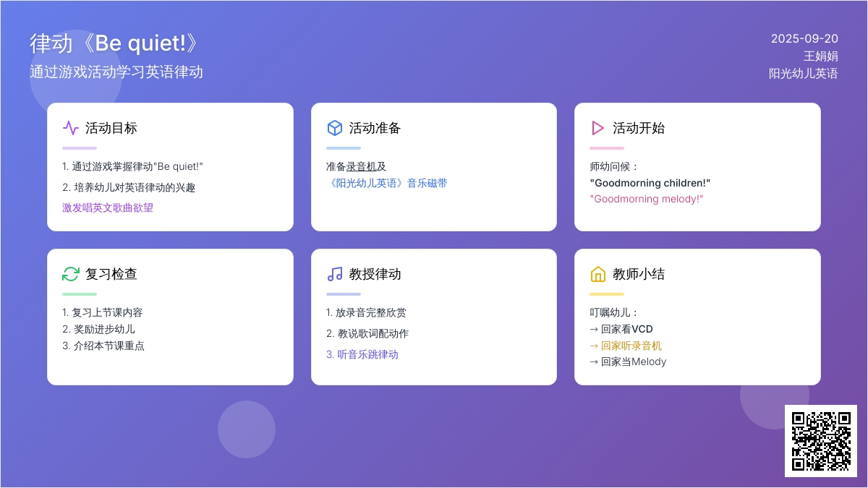Click the date 2025-09-20
Image resolution: width=868 pixels, height=488 pixels.
[804, 38]
